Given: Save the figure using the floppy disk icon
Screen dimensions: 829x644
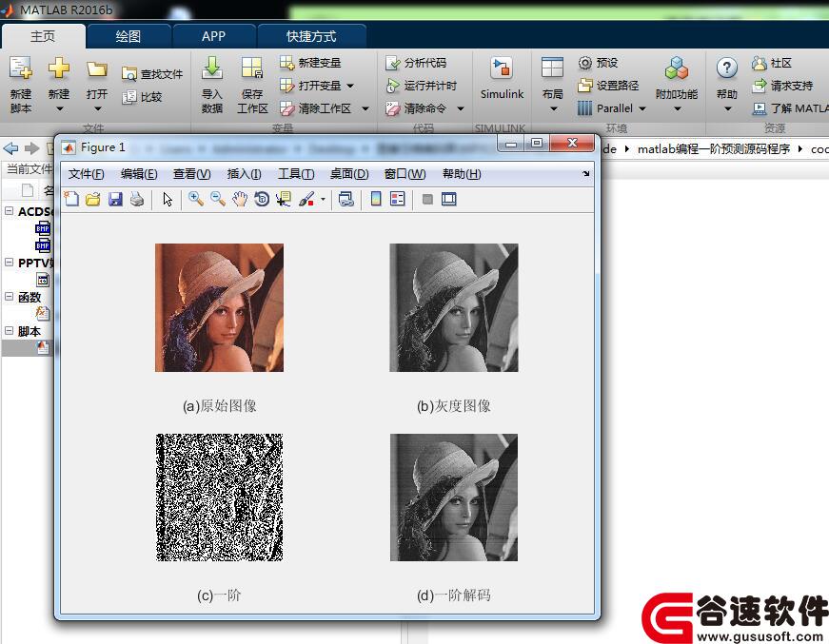Looking at the screenshot, I should 115,199.
